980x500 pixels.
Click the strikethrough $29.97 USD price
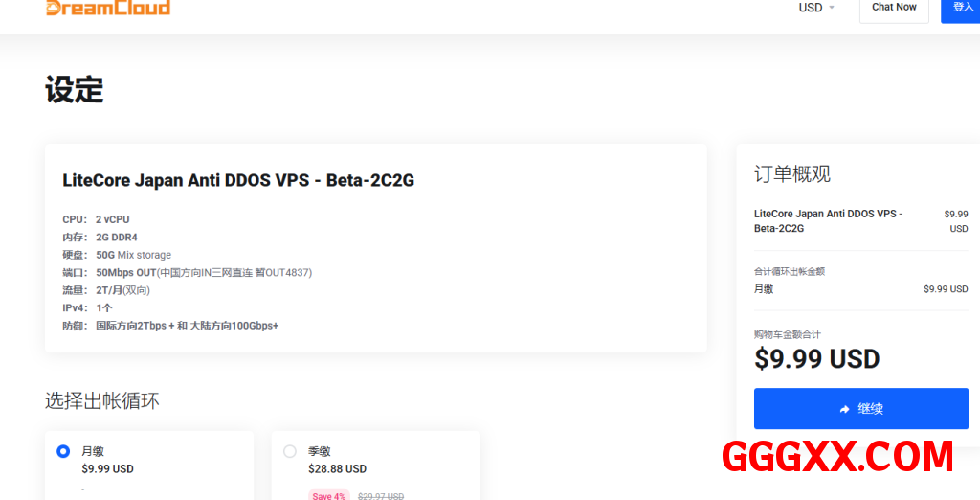[x=381, y=496]
